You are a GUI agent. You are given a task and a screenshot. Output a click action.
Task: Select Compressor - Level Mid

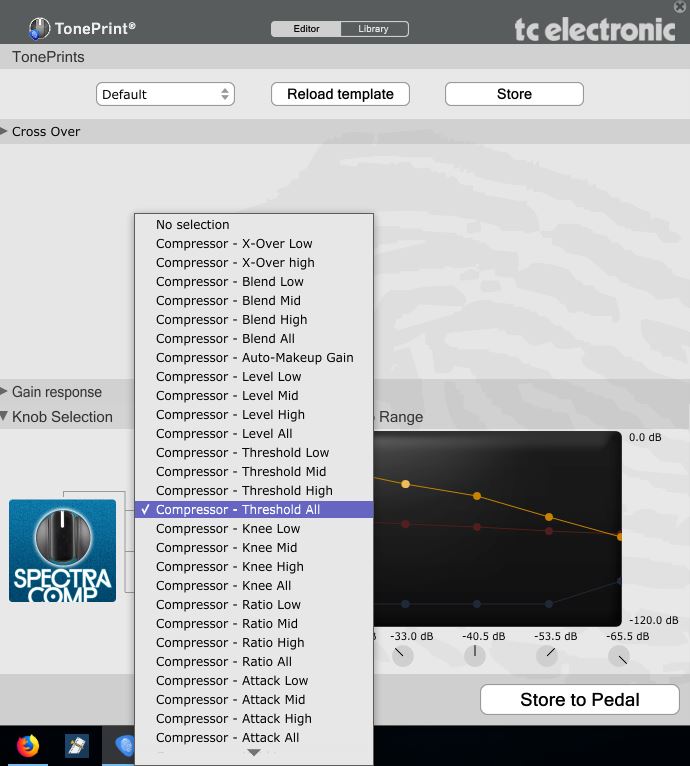point(254,396)
